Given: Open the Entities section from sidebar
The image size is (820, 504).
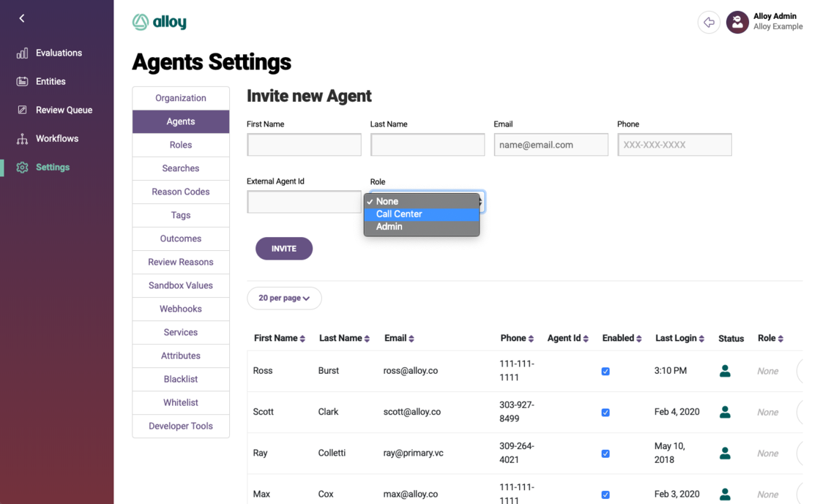Looking at the screenshot, I should [x=23, y=81].
